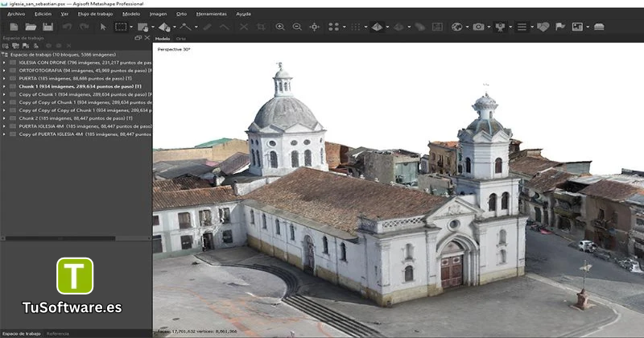Click the Reset view crosshair icon
The height and width of the screenshot is (338, 644).
coord(315,27)
